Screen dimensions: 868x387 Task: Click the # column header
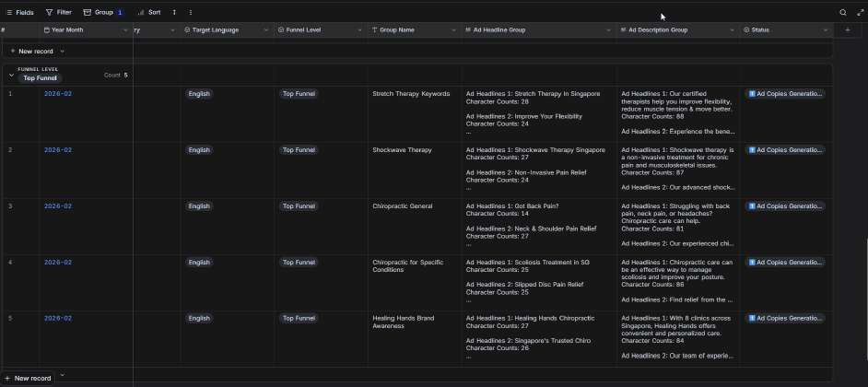3,29
